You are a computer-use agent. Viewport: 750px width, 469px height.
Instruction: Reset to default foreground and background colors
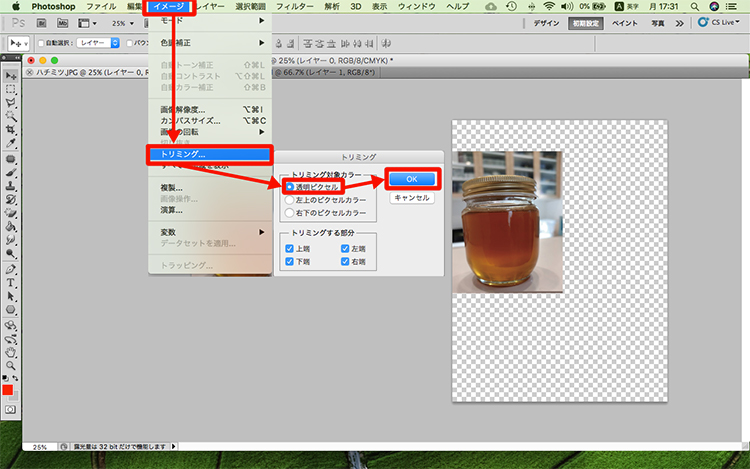(x=5, y=378)
